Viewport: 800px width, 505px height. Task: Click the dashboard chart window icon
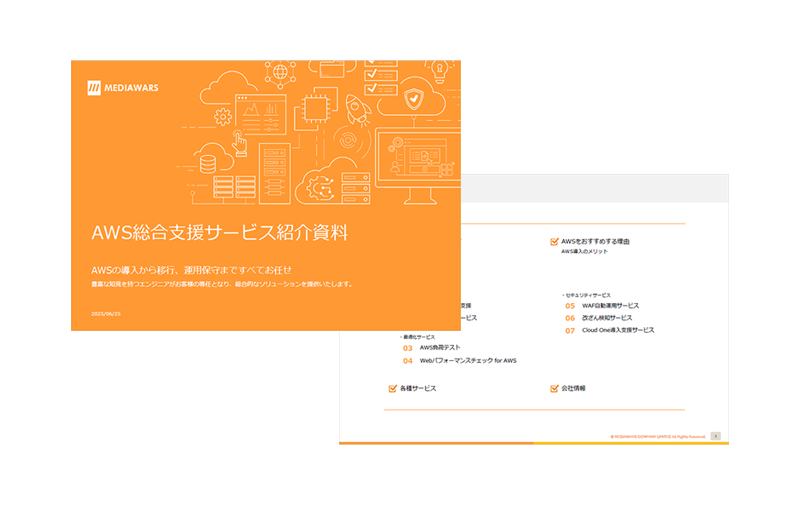click(261, 115)
